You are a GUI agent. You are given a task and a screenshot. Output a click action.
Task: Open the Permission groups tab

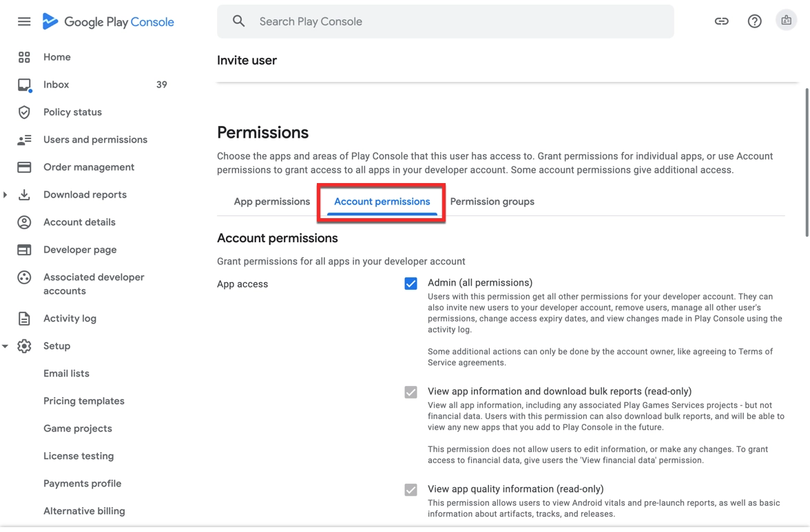(492, 202)
